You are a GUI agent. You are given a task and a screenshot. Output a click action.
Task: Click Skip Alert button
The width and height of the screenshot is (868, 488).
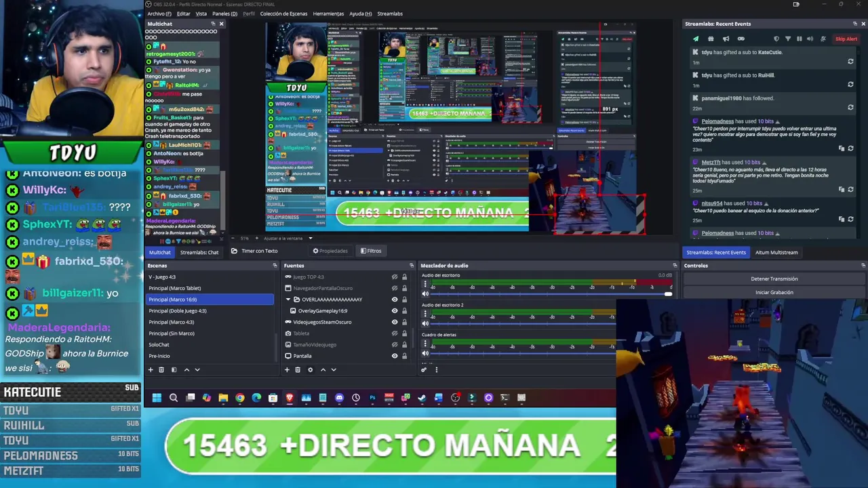[846, 39]
